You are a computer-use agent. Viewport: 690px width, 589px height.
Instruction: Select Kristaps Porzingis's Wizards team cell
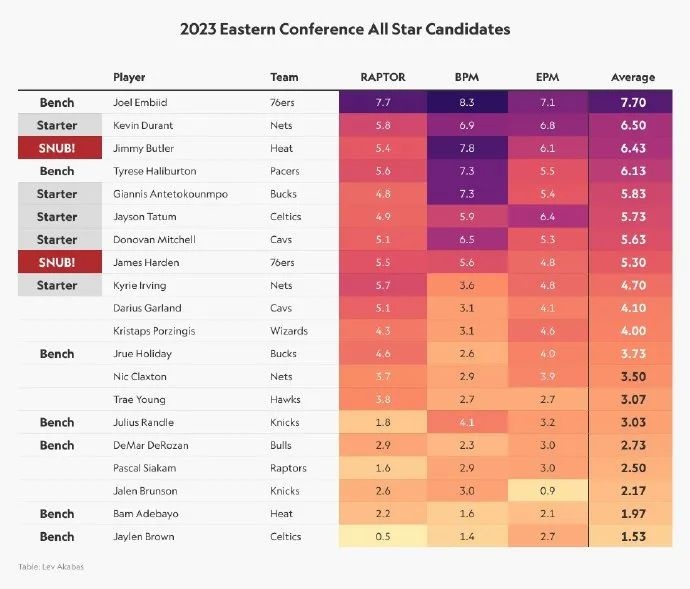tap(289, 331)
